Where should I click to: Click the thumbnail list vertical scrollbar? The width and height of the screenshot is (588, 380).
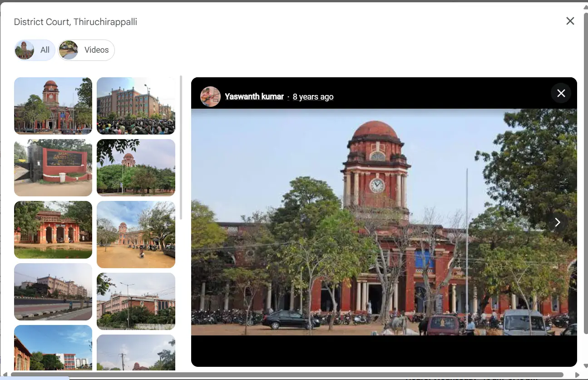click(x=181, y=148)
